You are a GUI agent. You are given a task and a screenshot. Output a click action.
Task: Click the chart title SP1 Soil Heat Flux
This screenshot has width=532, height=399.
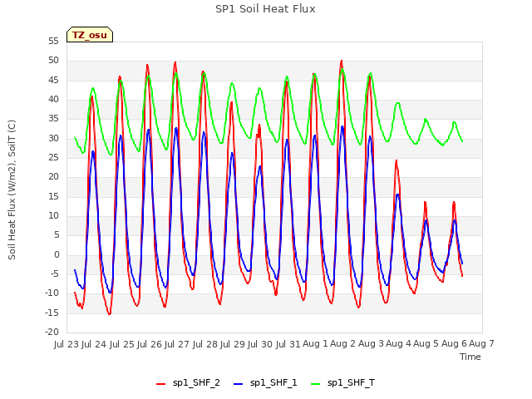point(265,9)
